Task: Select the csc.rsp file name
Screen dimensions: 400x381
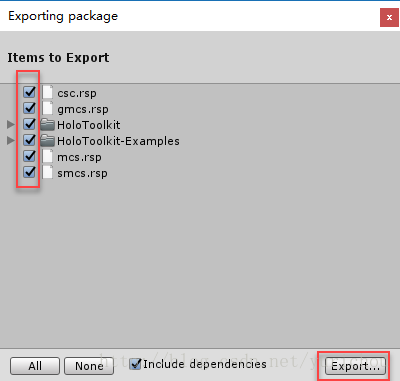Action: tap(77, 93)
